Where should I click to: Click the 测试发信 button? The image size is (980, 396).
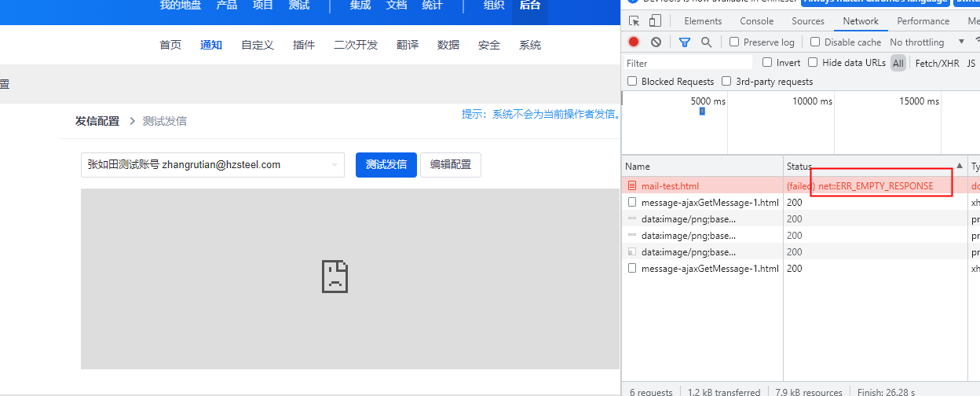(386, 165)
